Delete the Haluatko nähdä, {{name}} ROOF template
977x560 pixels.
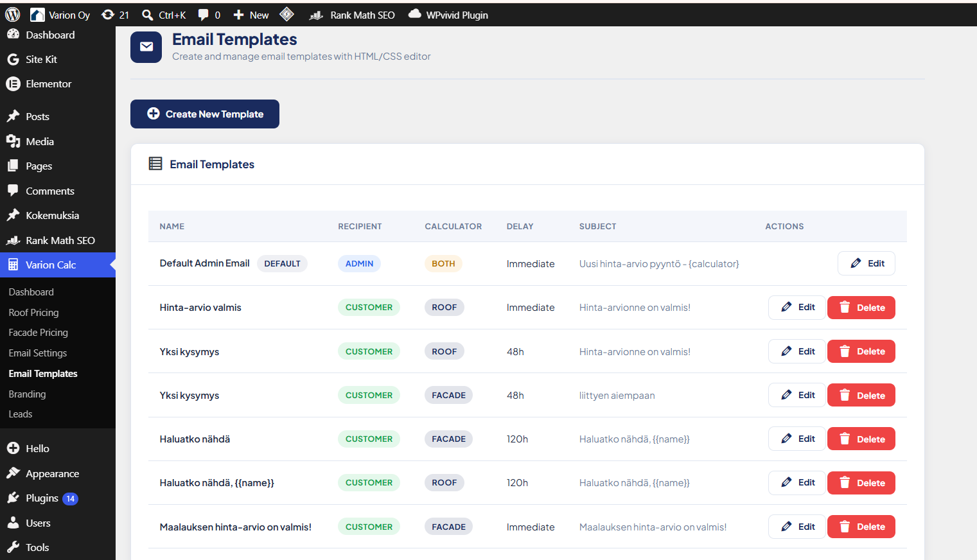(x=861, y=483)
